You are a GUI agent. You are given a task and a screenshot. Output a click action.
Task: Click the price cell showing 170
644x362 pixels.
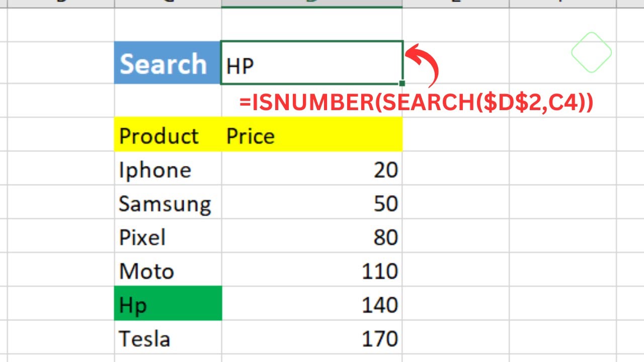(311, 339)
